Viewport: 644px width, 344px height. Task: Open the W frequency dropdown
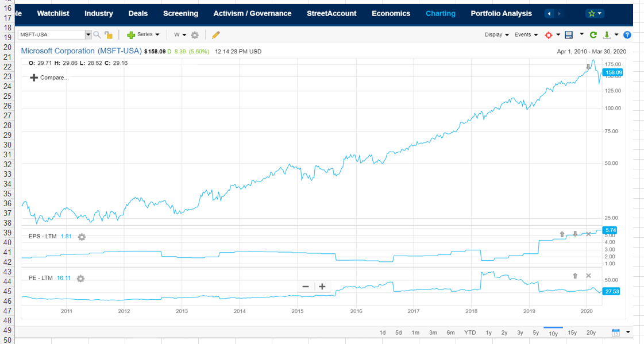point(180,35)
